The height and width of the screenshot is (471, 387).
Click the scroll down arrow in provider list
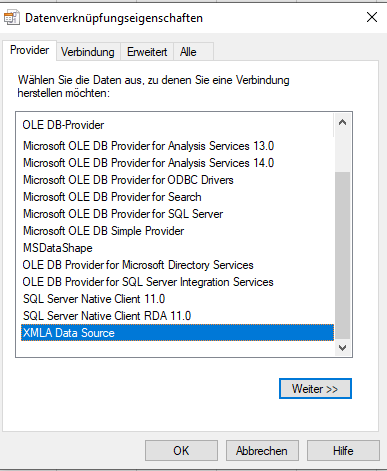[x=342, y=348]
